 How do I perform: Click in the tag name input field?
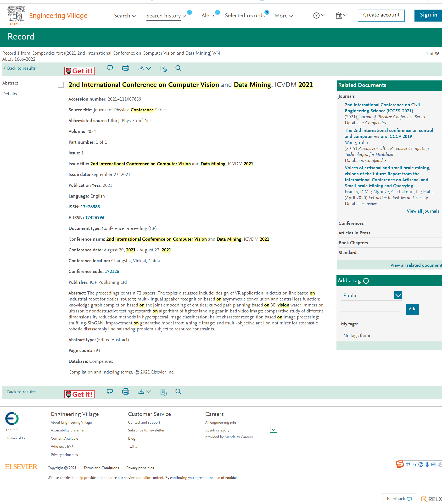point(371,307)
